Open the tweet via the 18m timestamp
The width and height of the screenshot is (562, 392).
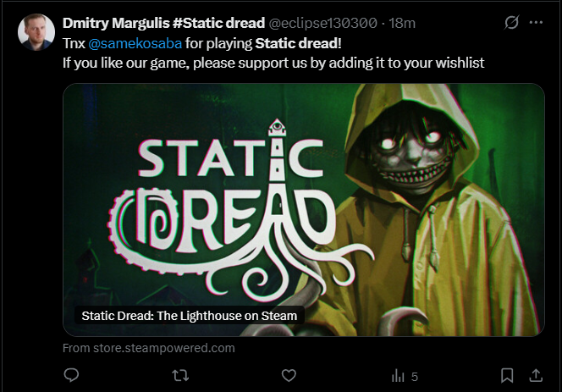402,23
